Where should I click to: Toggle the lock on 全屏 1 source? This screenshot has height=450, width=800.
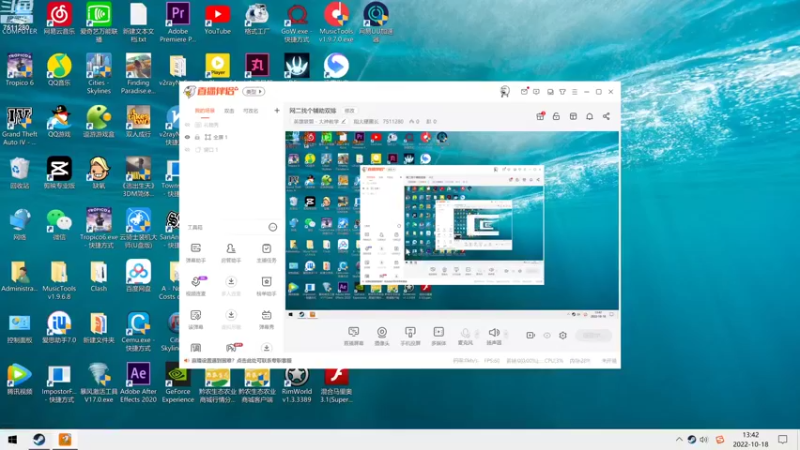pyautogui.click(x=197, y=137)
